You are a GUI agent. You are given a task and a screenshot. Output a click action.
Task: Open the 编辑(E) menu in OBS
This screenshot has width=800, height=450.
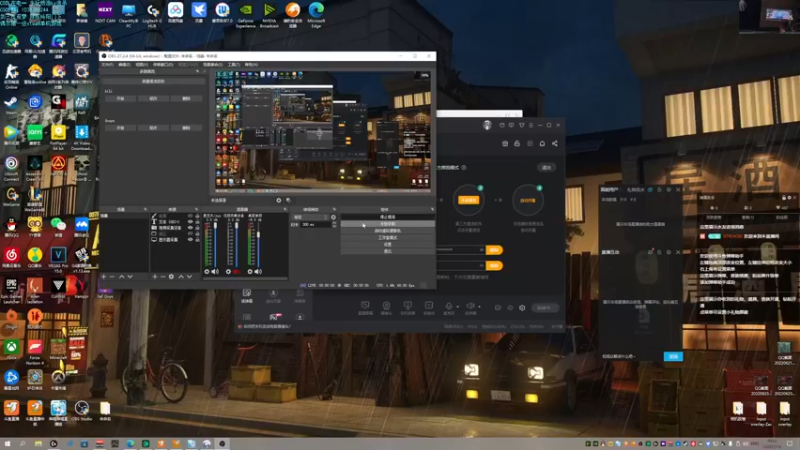124,65
